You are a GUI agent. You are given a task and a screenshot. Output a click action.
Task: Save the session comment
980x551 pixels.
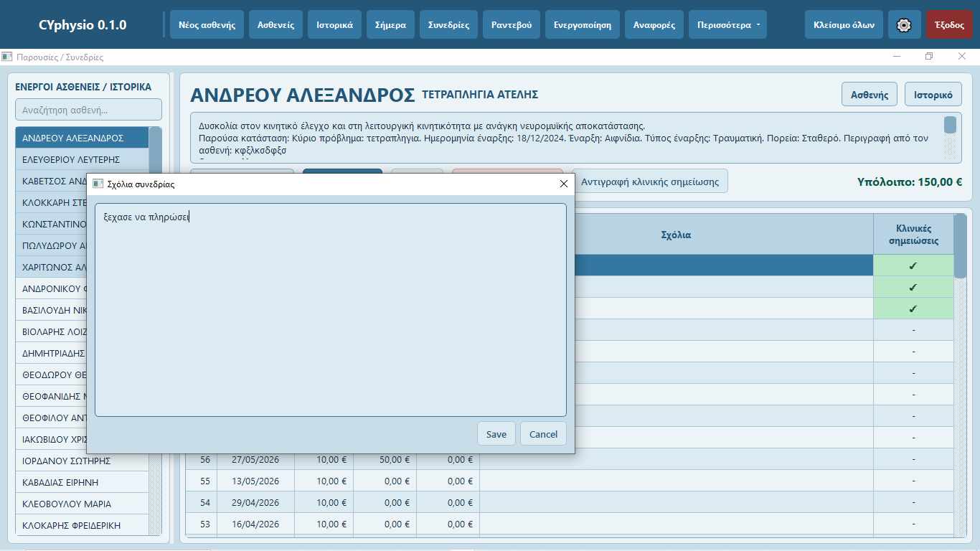click(x=496, y=434)
